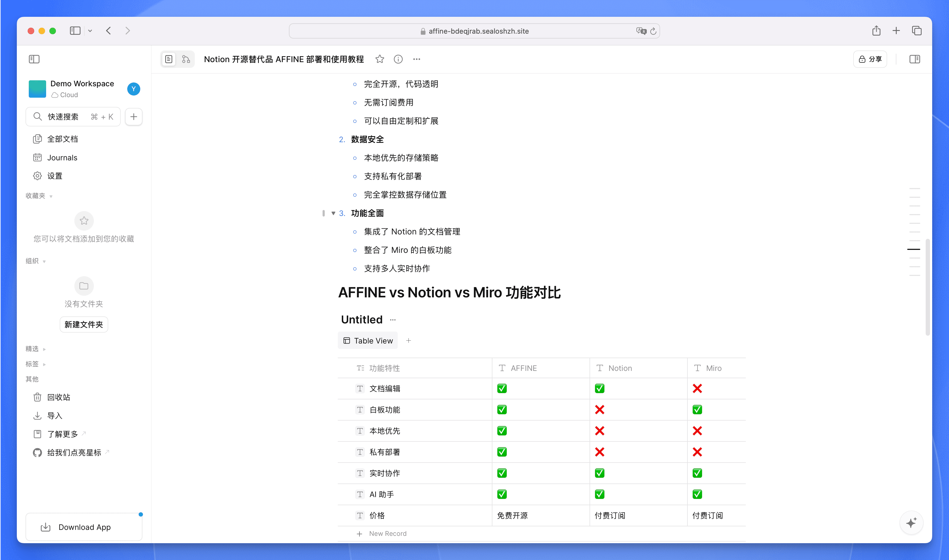949x560 pixels.
Task: Collapse the 功能全面 list item toggle
Action: pos(333,213)
